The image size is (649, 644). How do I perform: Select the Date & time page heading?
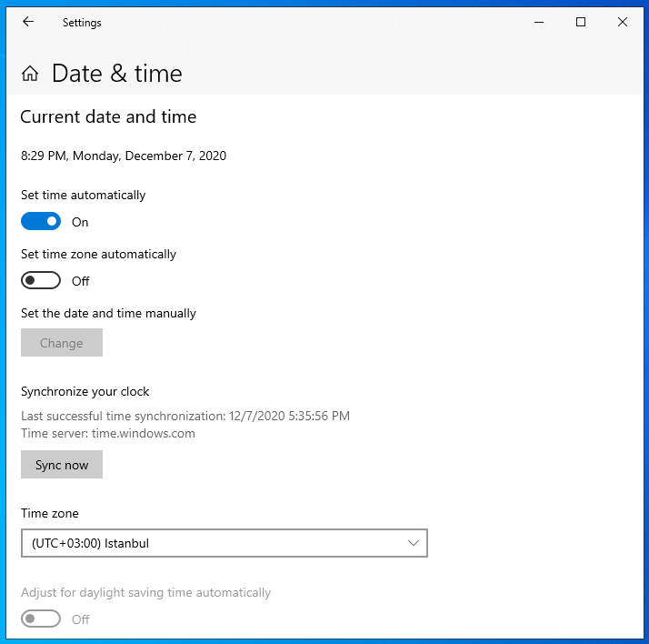(116, 74)
